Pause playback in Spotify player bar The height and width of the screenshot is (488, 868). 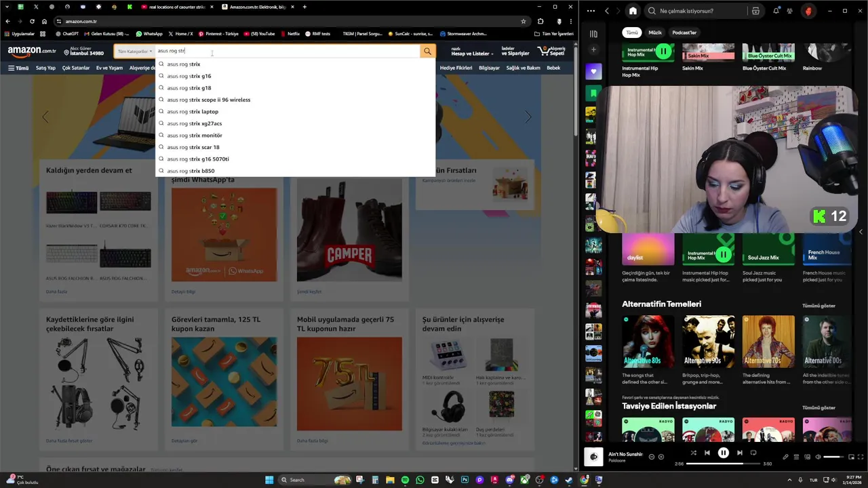pyautogui.click(x=724, y=453)
